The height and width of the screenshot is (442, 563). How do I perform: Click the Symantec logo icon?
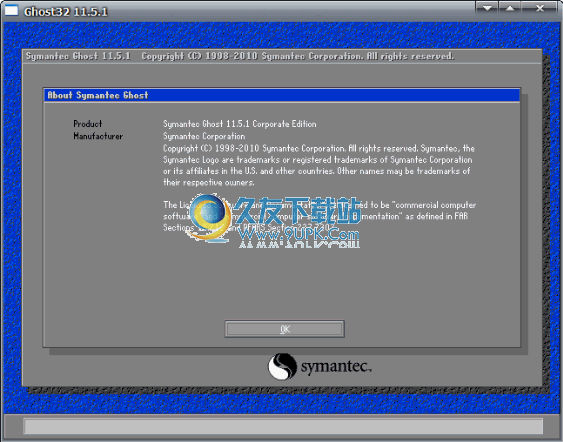(283, 366)
